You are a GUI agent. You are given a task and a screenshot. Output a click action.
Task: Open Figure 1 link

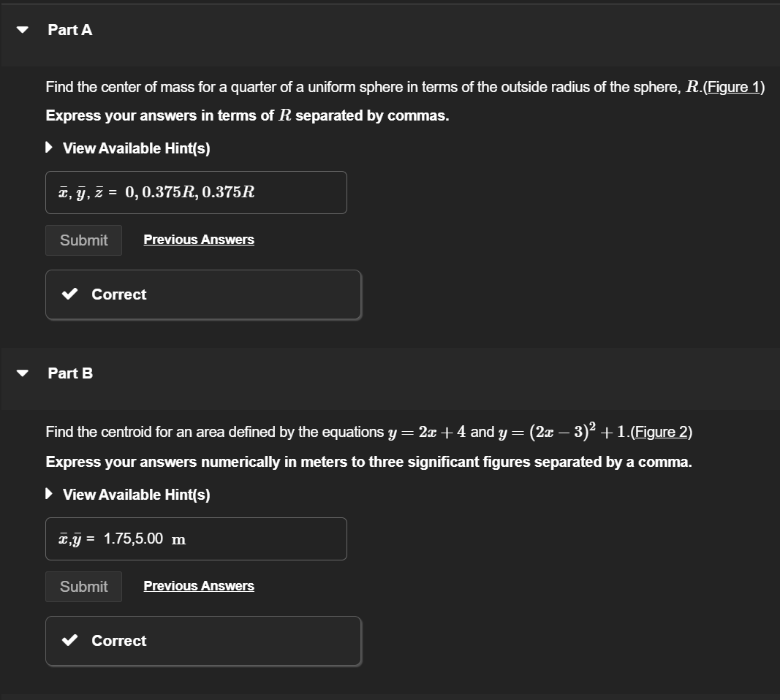point(735,86)
